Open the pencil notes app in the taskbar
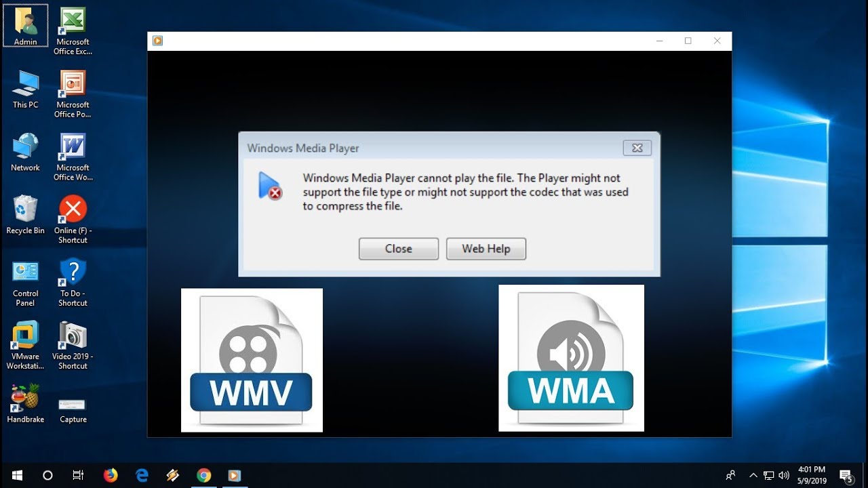This screenshot has width=868, height=488. (x=173, y=475)
